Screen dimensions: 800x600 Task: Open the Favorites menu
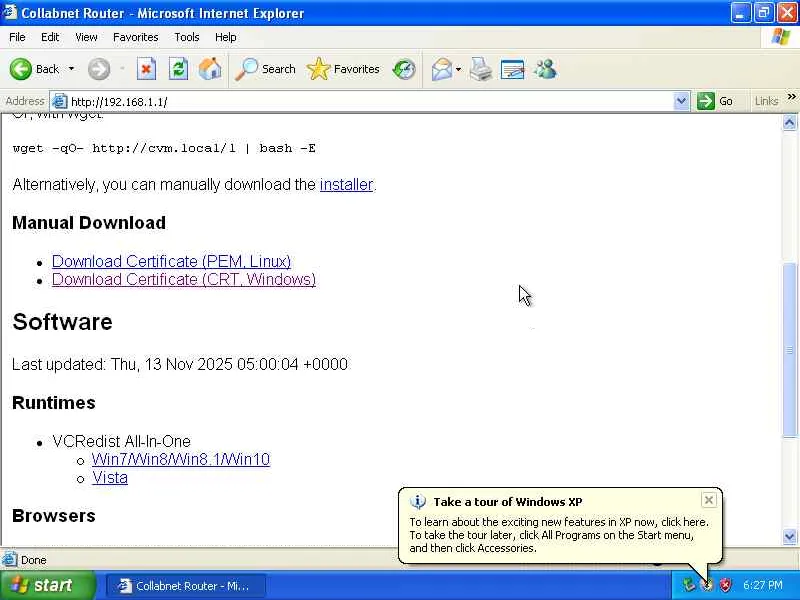point(135,37)
